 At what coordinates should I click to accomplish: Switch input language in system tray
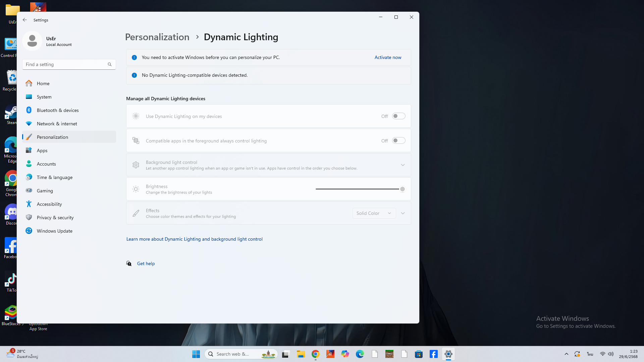pos(590,354)
